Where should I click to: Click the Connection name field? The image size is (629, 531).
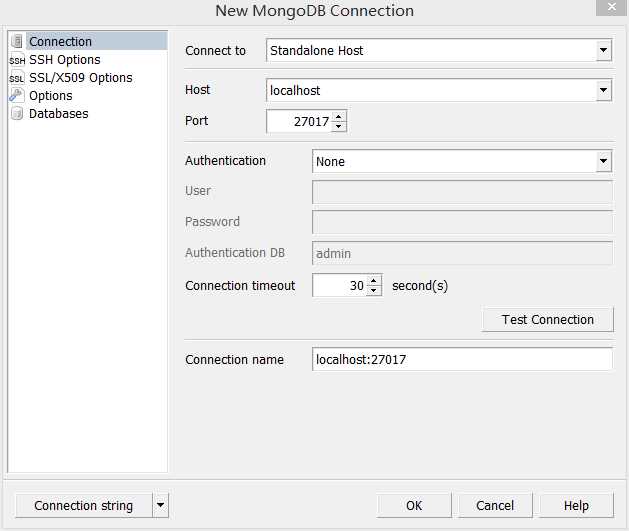pos(462,359)
